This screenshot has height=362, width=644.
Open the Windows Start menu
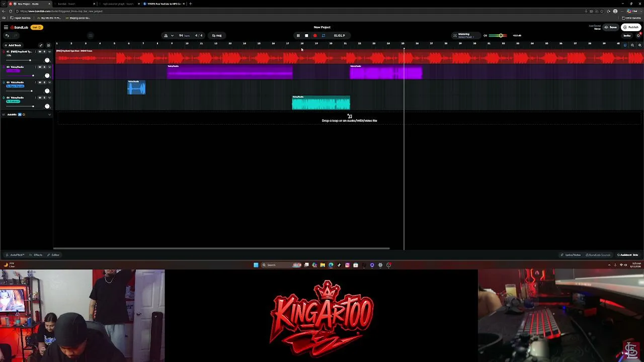pyautogui.click(x=256, y=265)
